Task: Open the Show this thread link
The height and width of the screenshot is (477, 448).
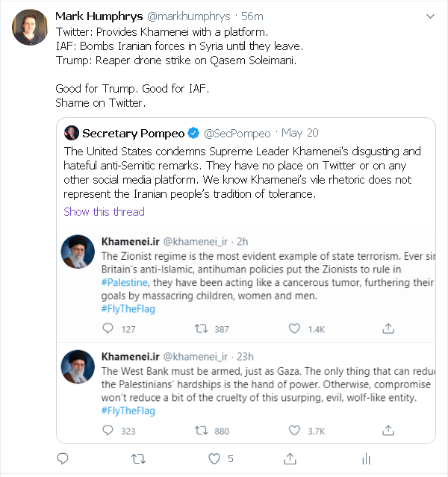Action: click(x=104, y=211)
